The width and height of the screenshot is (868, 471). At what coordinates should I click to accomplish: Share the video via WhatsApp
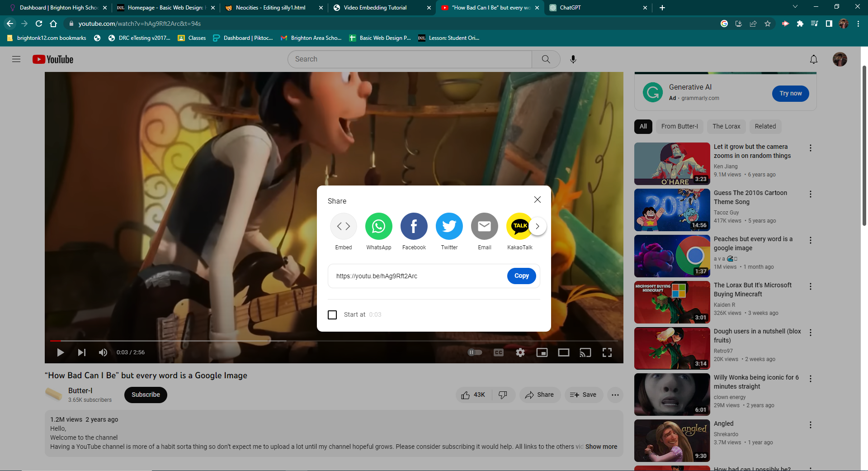379,232
